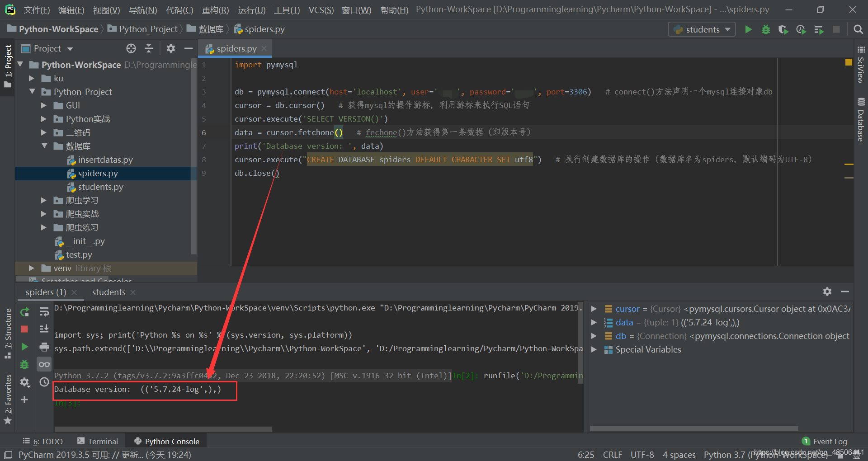The width and height of the screenshot is (868, 461).
Task: Minimize the console tool window
Action: pyautogui.click(x=845, y=292)
